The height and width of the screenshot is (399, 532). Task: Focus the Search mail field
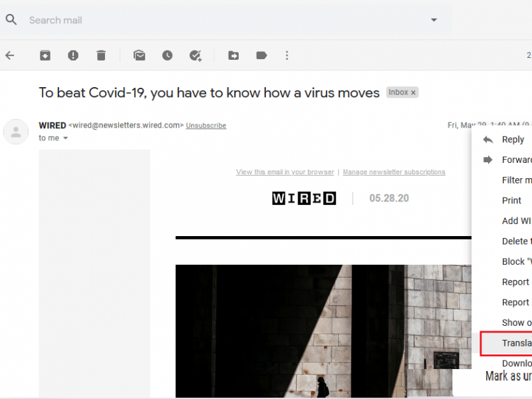(x=219, y=20)
